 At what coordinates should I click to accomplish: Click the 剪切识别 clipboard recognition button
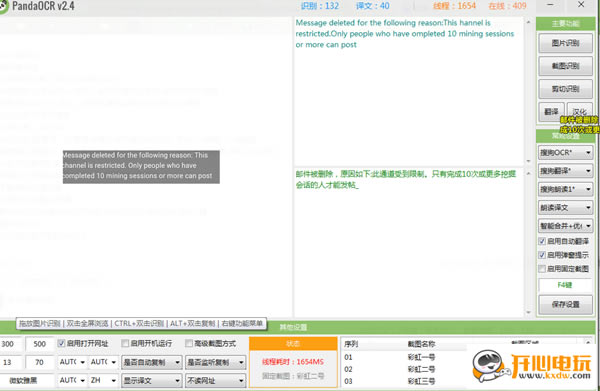[x=566, y=89]
